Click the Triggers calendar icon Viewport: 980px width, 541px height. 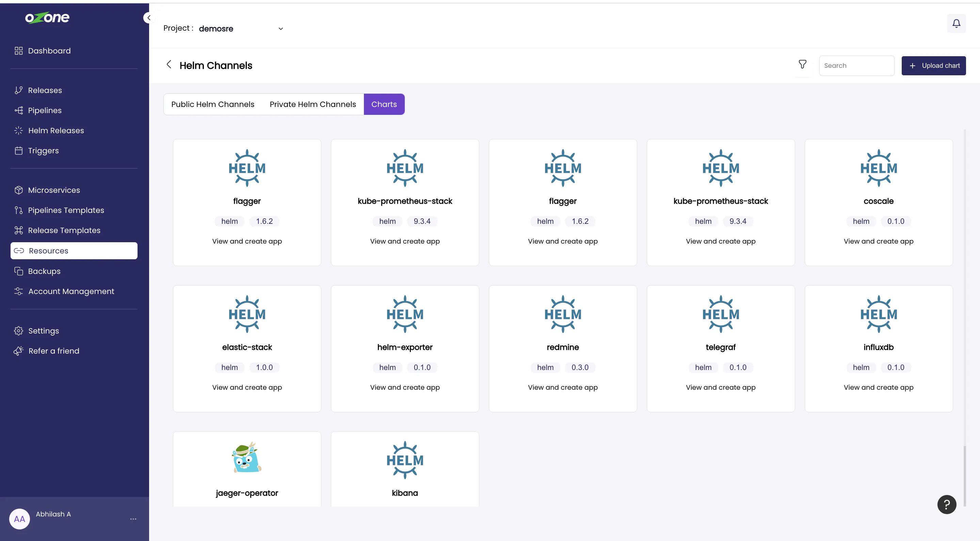tap(19, 151)
